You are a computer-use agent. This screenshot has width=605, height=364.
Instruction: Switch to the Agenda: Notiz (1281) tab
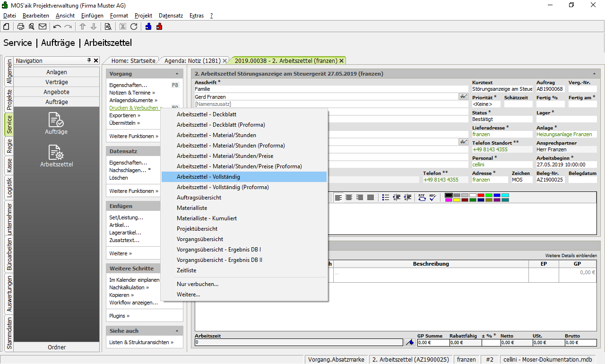pos(191,61)
